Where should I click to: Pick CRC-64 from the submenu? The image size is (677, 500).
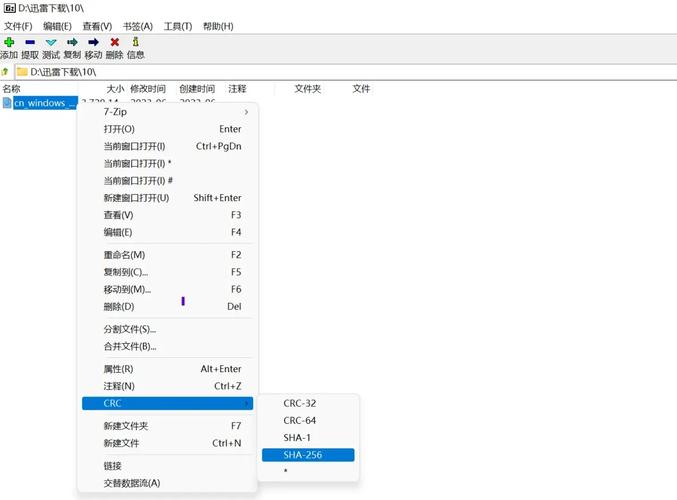(308, 421)
